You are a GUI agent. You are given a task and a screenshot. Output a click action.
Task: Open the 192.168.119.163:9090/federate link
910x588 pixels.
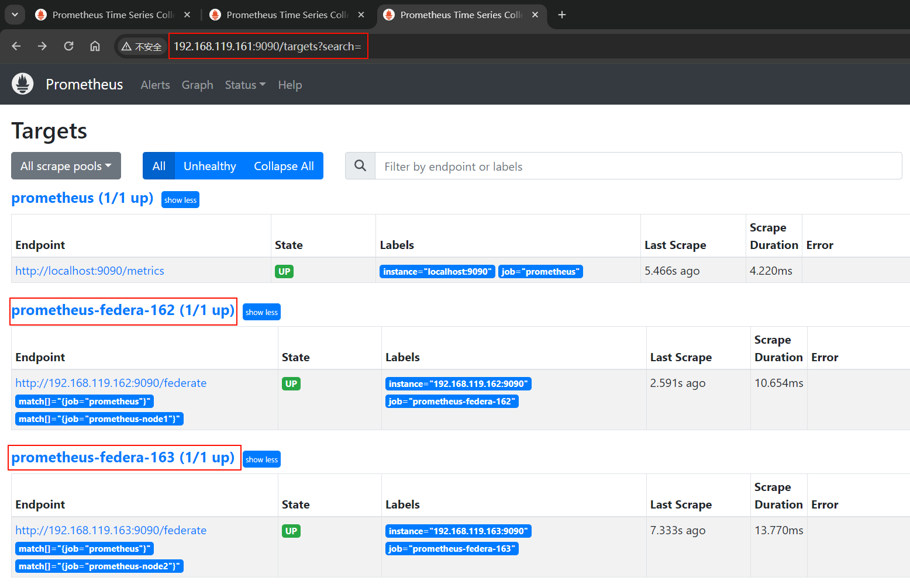click(111, 530)
